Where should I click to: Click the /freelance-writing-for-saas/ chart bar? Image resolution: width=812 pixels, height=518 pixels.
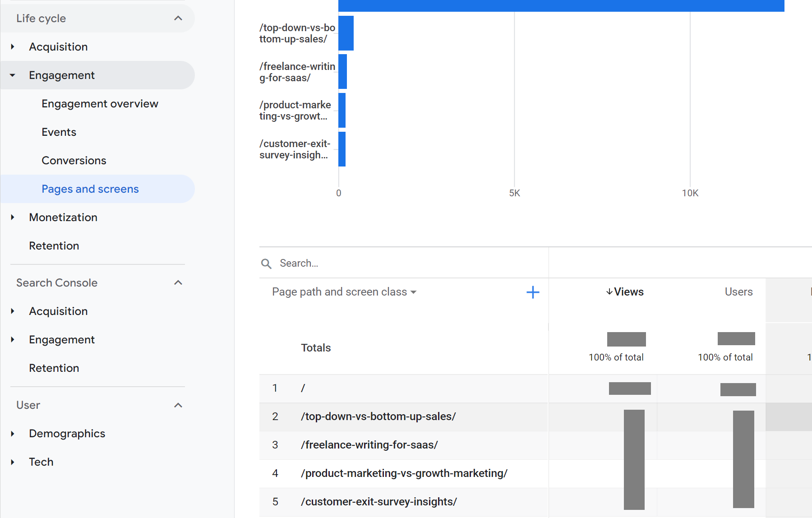[x=342, y=72]
